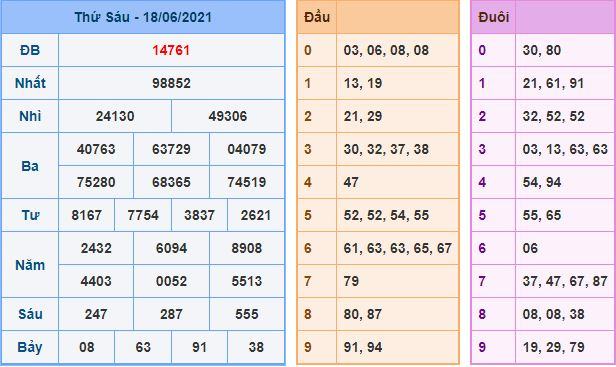The height and width of the screenshot is (367, 616).
Task: Click fourth prize number 2621
Action: pyautogui.click(x=256, y=215)
